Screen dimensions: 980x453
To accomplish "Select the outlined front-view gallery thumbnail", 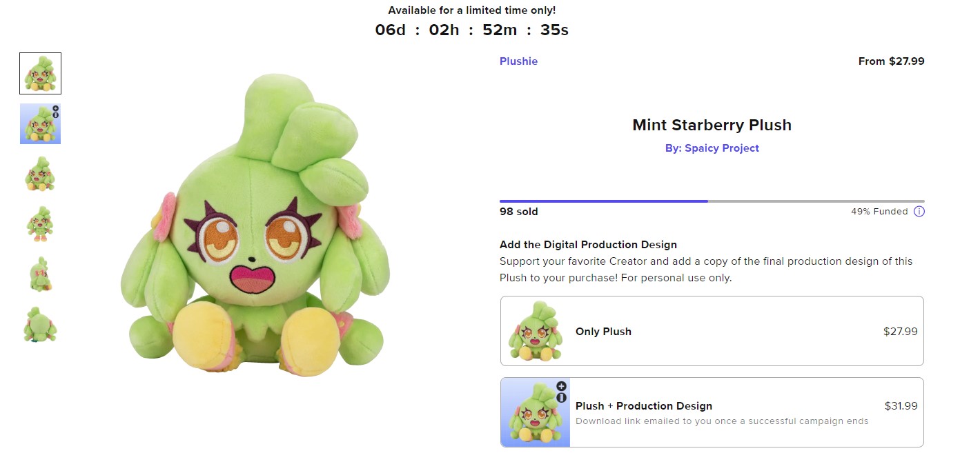I will pos(40,73).
